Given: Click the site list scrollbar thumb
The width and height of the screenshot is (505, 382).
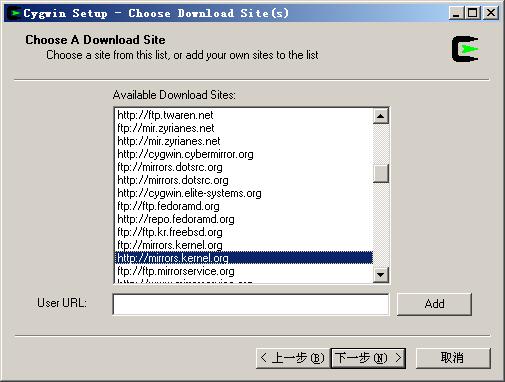Looking at the screenshot, I should [x=381, y=173].
